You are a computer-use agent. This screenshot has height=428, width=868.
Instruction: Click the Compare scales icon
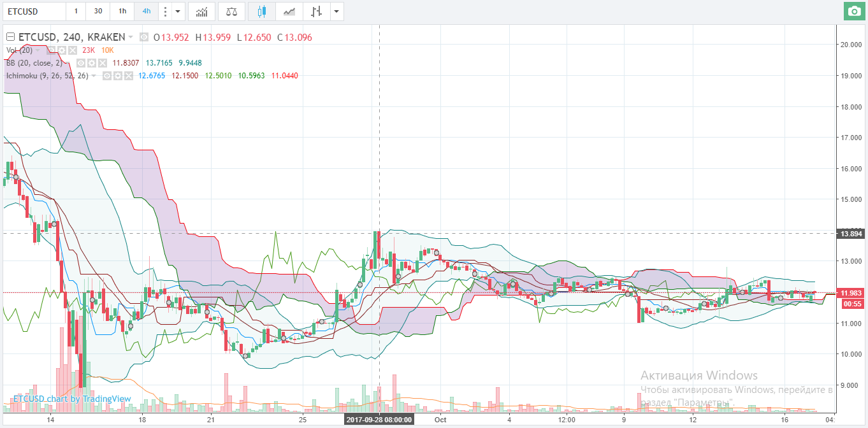pos(231,11)
